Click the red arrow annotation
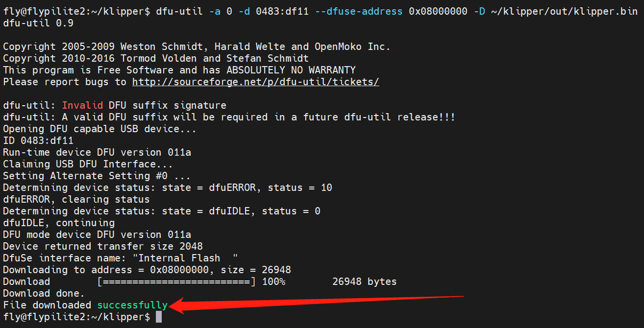The height and width of the screenshot is (328, 644). pyautogui.click(x=319, y=302)
